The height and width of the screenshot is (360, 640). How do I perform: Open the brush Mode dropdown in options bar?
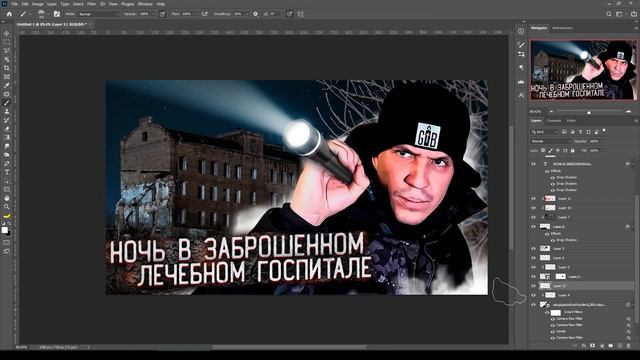[x=98, y=14]
